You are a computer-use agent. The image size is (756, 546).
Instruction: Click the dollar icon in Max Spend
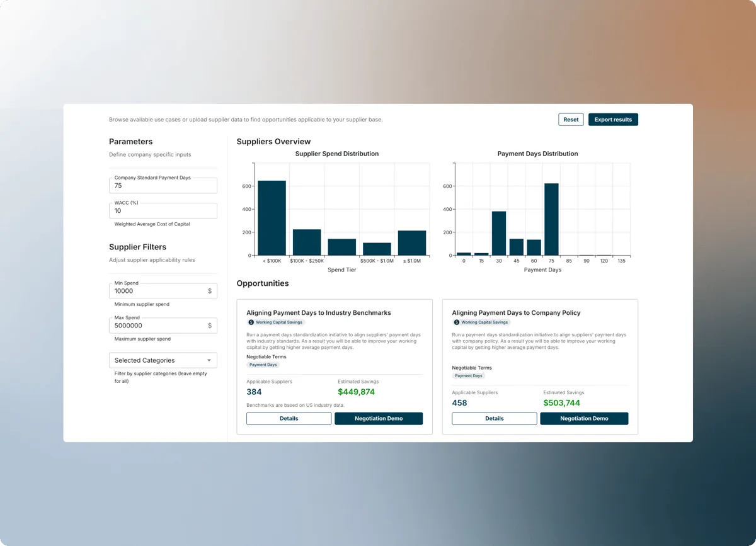tap(210, 326)
